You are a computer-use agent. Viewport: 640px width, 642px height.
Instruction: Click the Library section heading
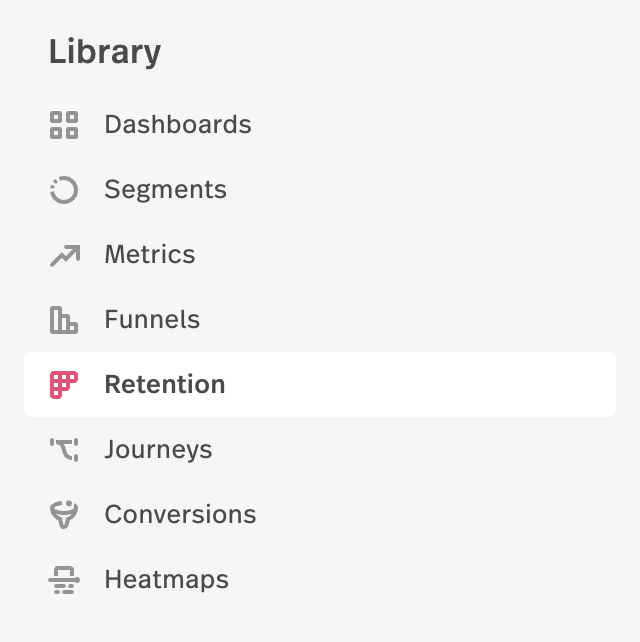105,52
